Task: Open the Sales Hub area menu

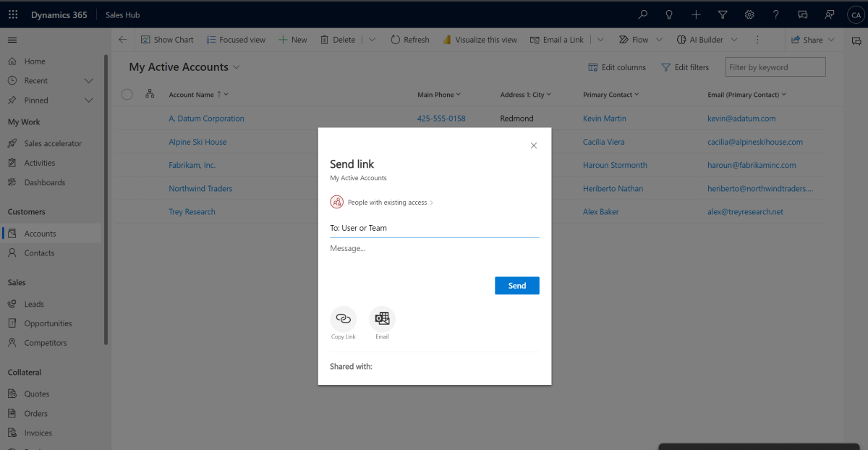Action: (x=122, y=14)
